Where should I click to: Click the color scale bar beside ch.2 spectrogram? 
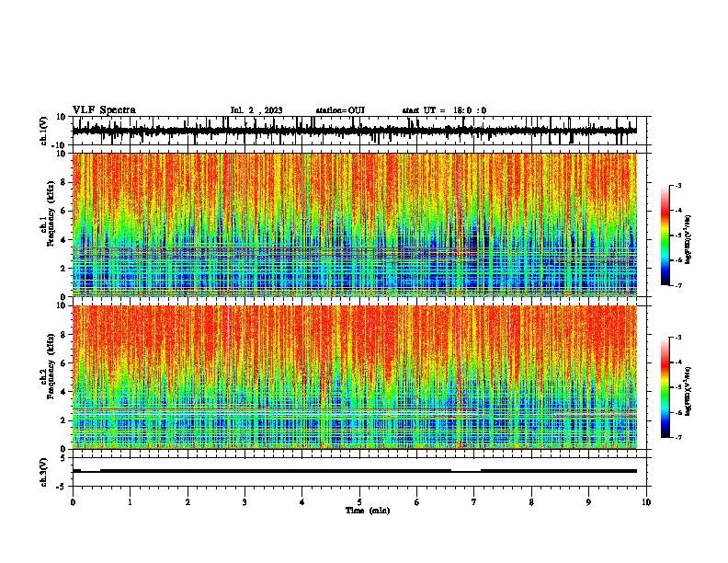[665, 387]
